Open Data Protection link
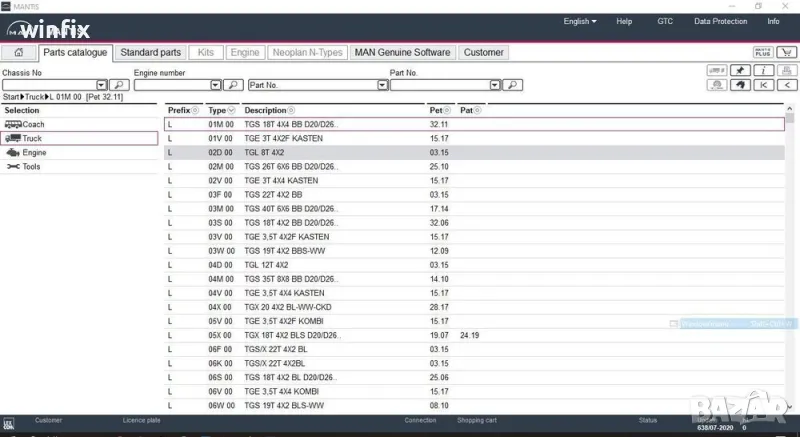The width and height of the screenshot is (800, 437). click(x=720, y=21)
